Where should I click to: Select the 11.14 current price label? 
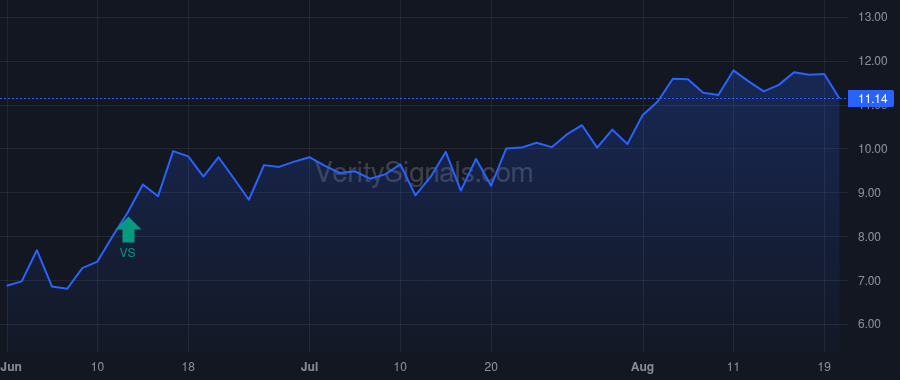coord(871,99)
